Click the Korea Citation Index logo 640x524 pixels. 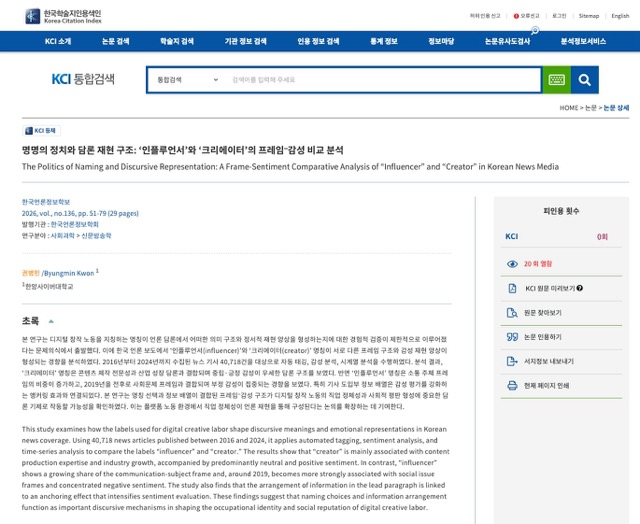pyautogui.click(x=63, y=16)
